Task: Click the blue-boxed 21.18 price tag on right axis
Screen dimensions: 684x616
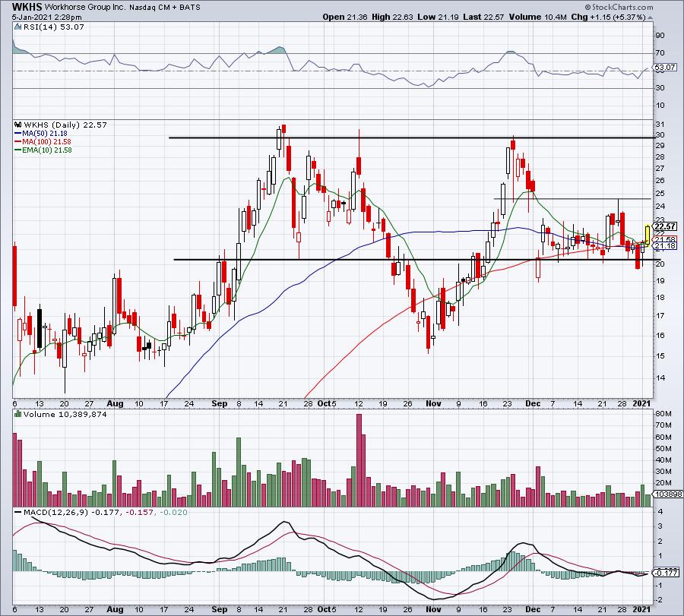Action: point(665,246)
